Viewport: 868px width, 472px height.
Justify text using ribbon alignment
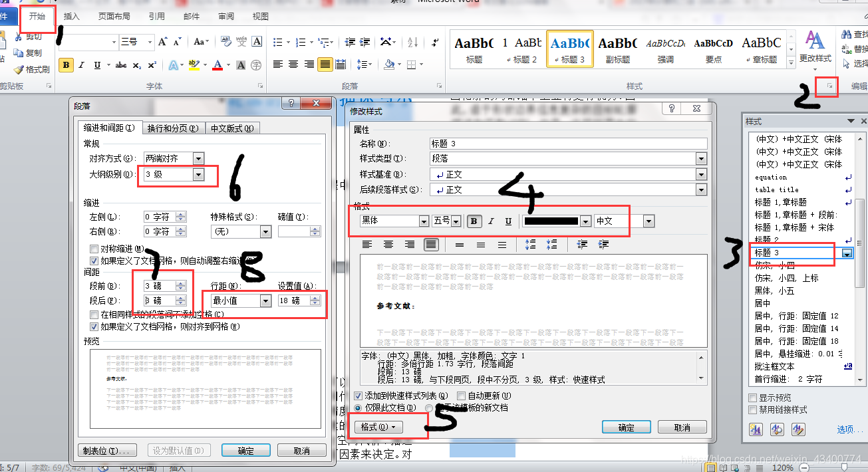pyautogui.click(x=325, y=65)
